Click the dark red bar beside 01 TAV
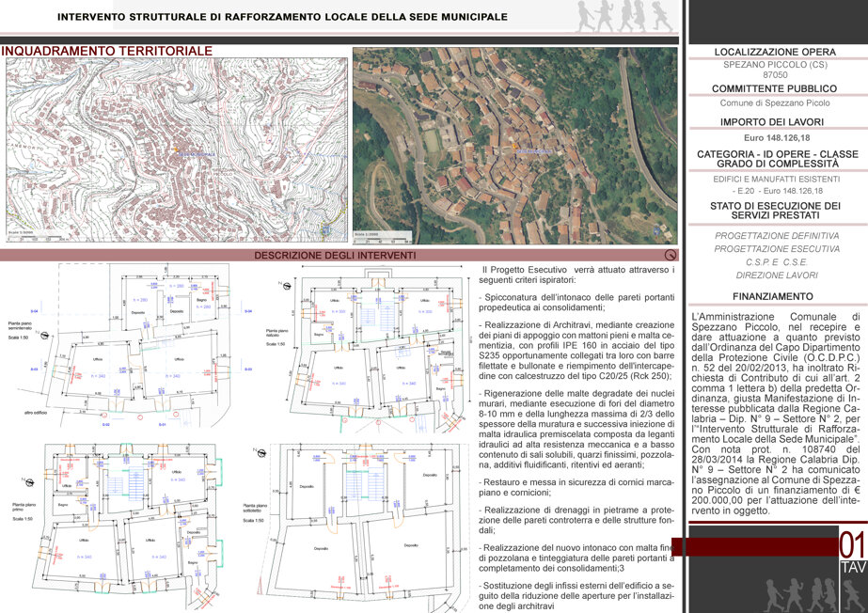 pyautogui.click(x=754, y=546)
